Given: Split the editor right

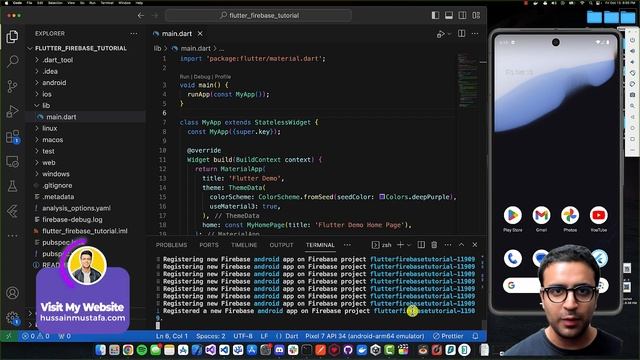Looking at the screenshot, I should (462, 33).
